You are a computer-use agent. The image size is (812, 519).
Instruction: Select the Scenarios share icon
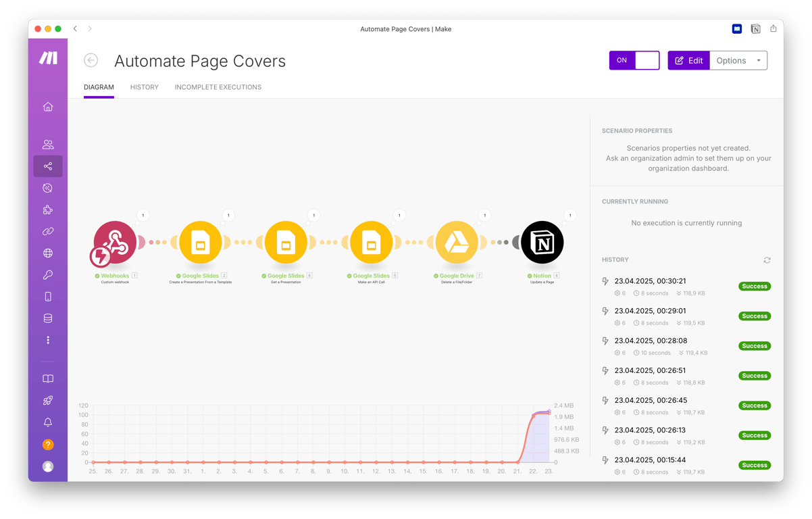[x=48, y=166]
